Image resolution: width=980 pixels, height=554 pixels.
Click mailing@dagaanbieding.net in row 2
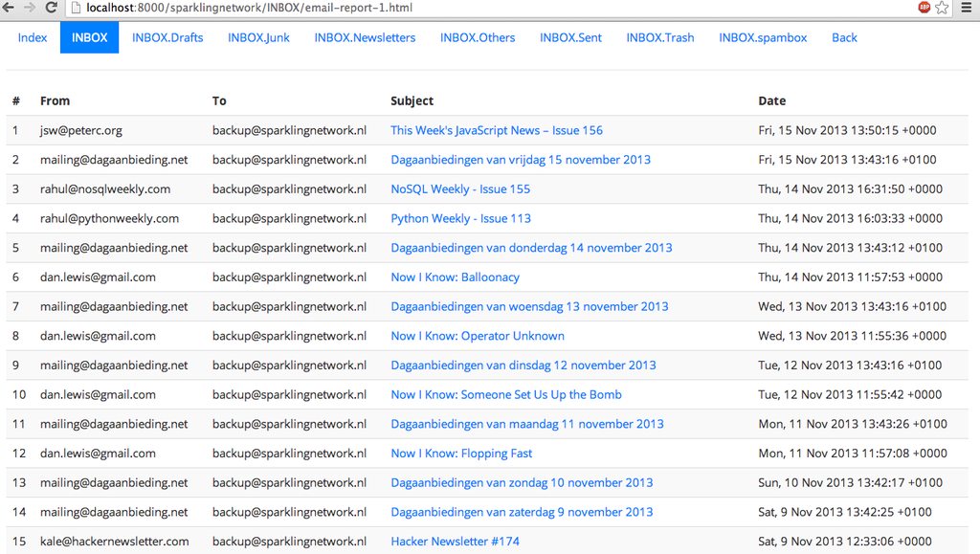point(114,160)
